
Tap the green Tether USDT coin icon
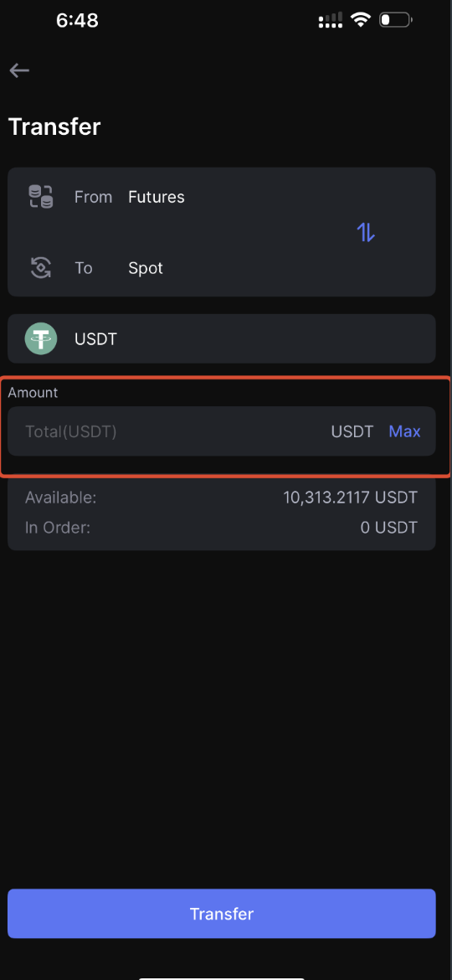40,339
